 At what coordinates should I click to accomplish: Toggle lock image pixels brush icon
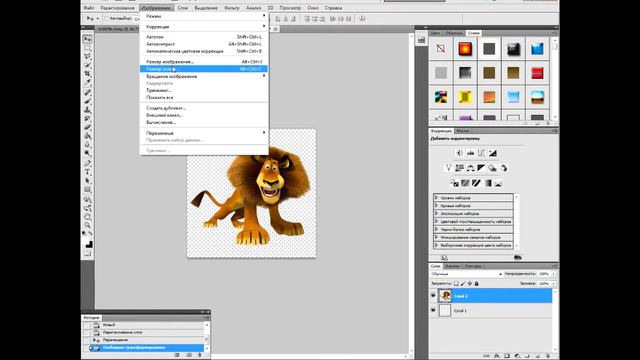[x=463, y=283]
